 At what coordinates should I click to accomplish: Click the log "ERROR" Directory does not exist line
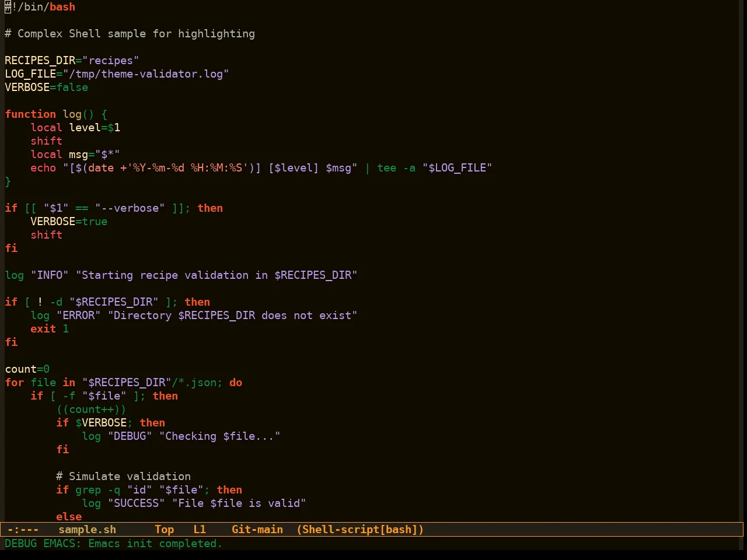(194, 316)
